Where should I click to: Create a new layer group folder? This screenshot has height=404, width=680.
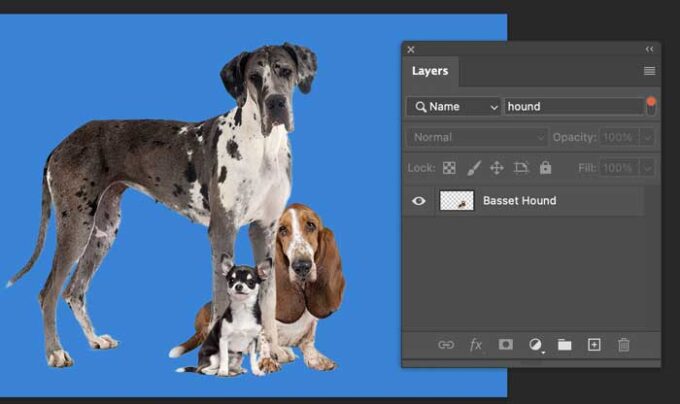(564, 345)
